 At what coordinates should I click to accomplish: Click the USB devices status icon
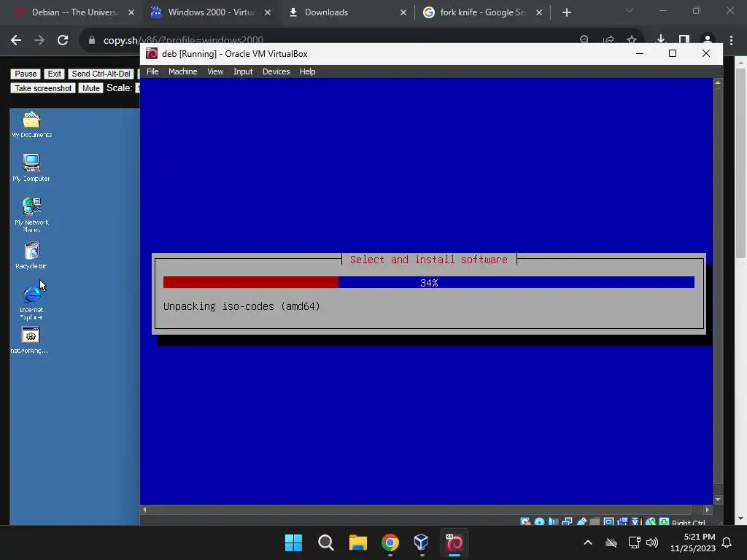coord(581,521)
